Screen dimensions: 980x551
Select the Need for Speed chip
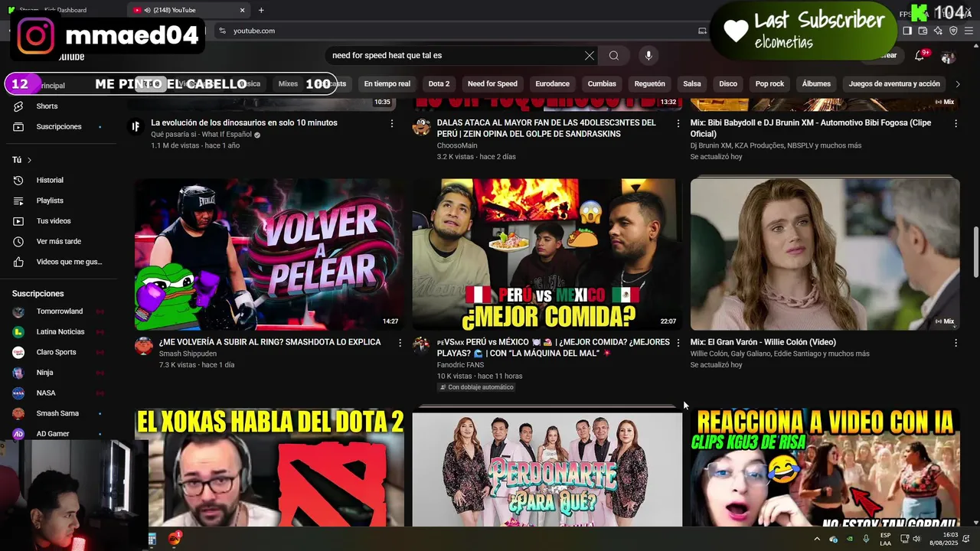tap(492, 84)
